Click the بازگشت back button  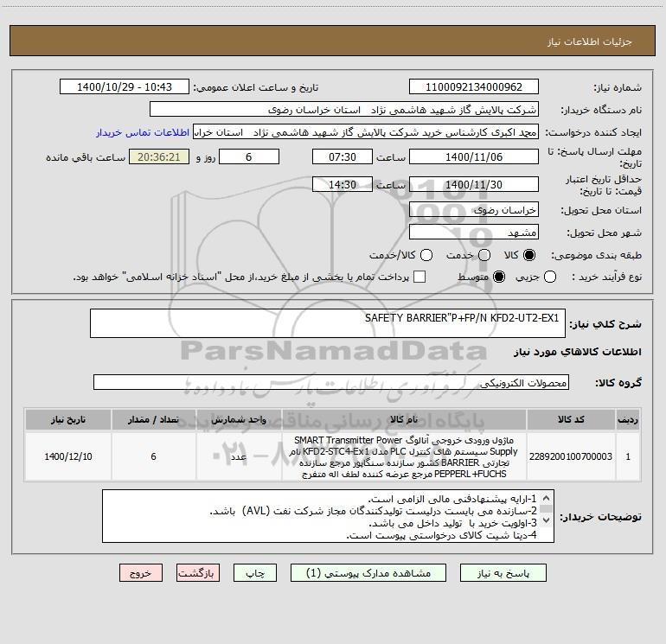click(x=198, y=573)
